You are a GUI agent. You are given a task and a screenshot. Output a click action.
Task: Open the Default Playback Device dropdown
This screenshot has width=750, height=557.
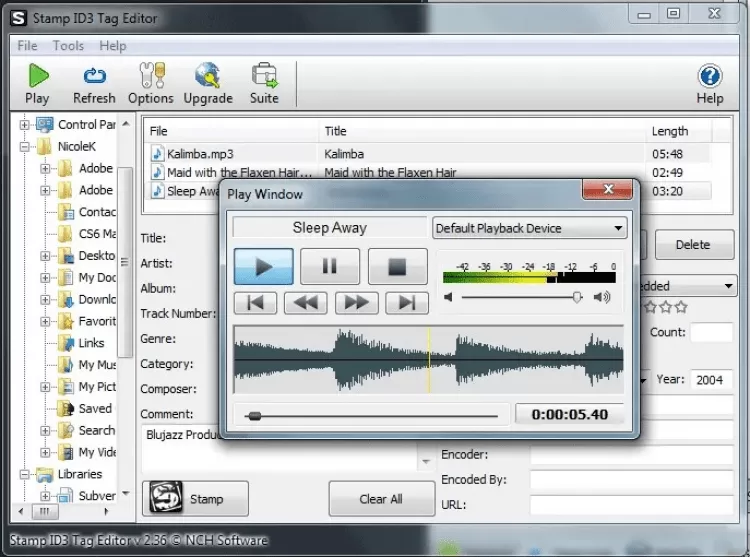click(529, 228)
